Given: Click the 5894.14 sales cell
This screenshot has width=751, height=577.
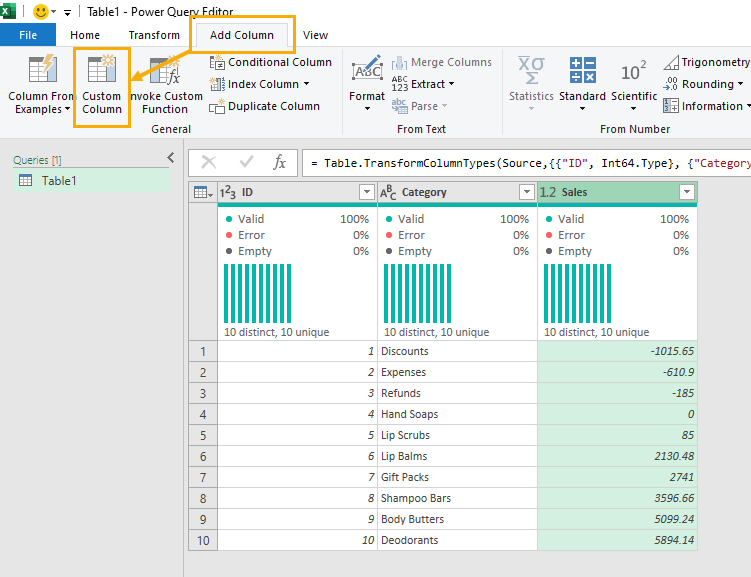Looking at the screenshot, I should tap(617, 541).
